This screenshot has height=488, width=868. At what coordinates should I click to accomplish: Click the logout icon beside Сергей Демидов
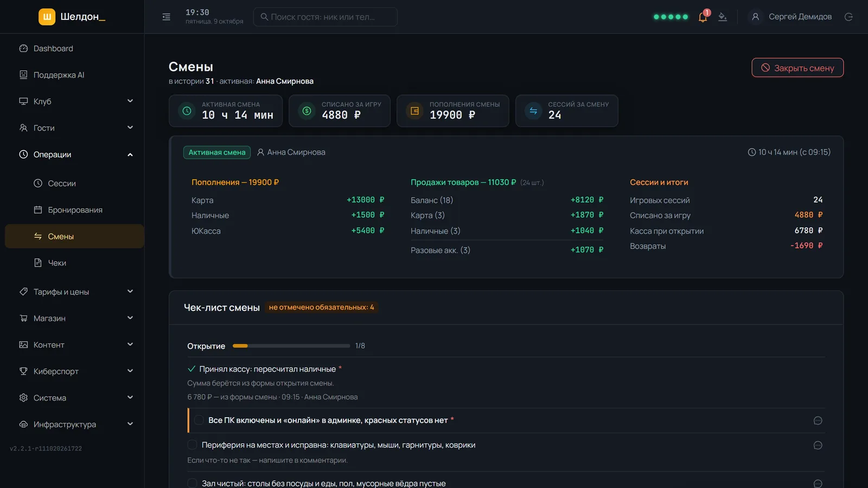[x=848, y=17]
